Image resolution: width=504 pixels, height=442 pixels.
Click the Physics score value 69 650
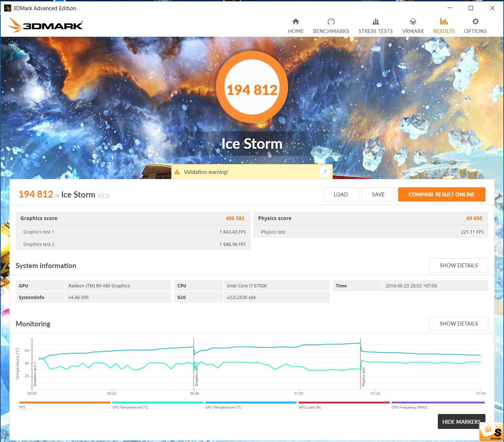pyautogui.click(x=474, y=218)
